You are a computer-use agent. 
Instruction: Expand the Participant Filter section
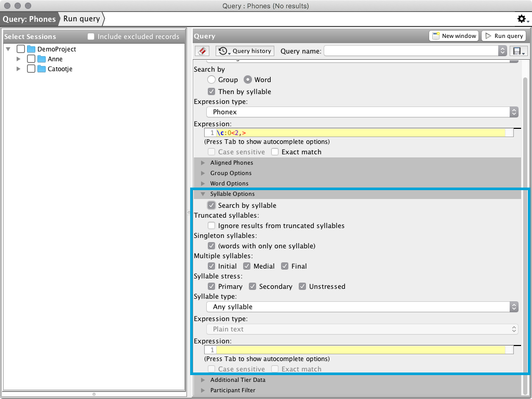232,390
